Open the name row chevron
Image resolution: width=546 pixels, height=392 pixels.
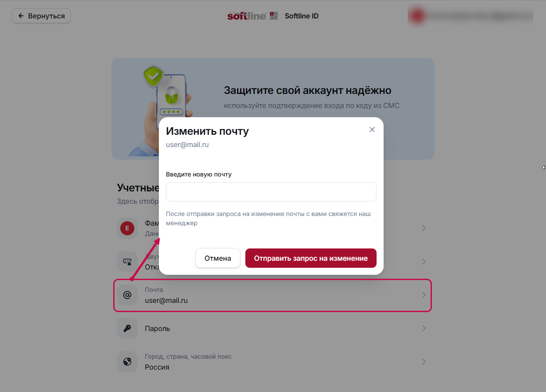(424, 228)
